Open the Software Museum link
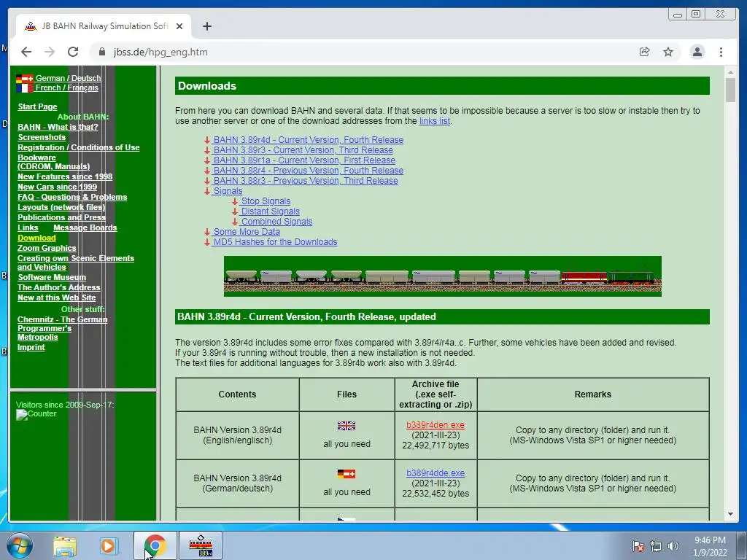 [52, 277]
